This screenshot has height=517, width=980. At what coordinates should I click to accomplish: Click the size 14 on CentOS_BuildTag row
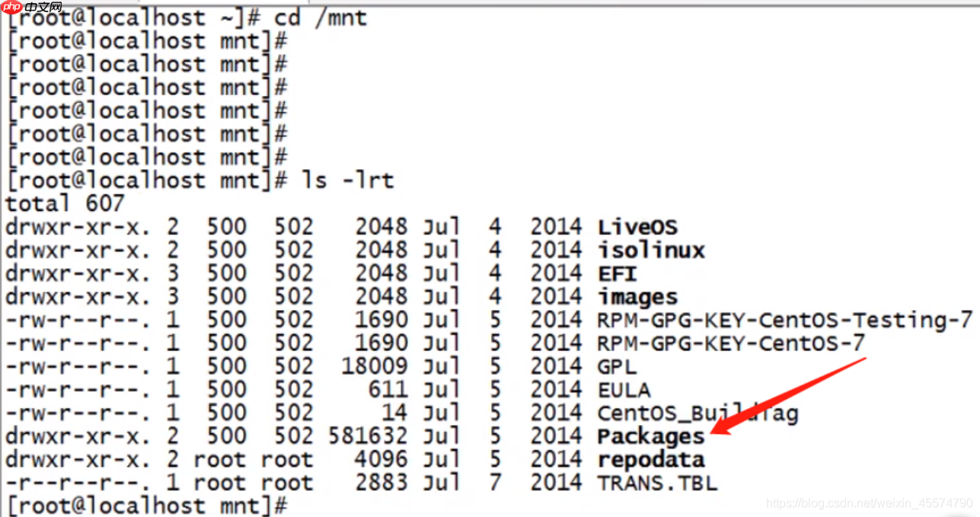pos(395,413)
